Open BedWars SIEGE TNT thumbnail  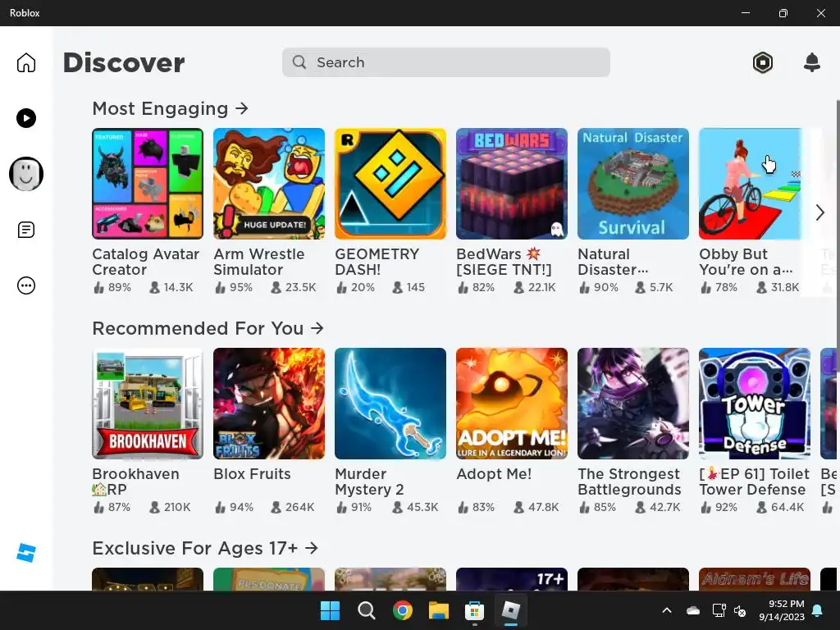512,184
